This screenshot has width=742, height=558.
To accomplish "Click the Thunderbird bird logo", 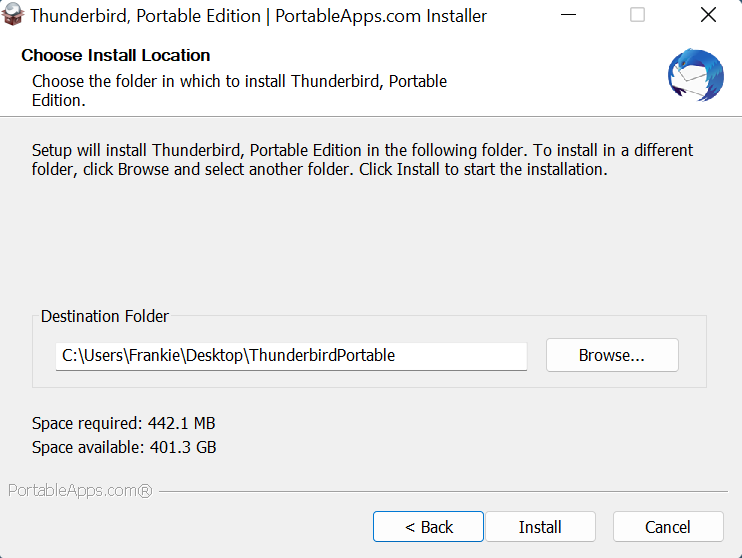I will 696,75.
